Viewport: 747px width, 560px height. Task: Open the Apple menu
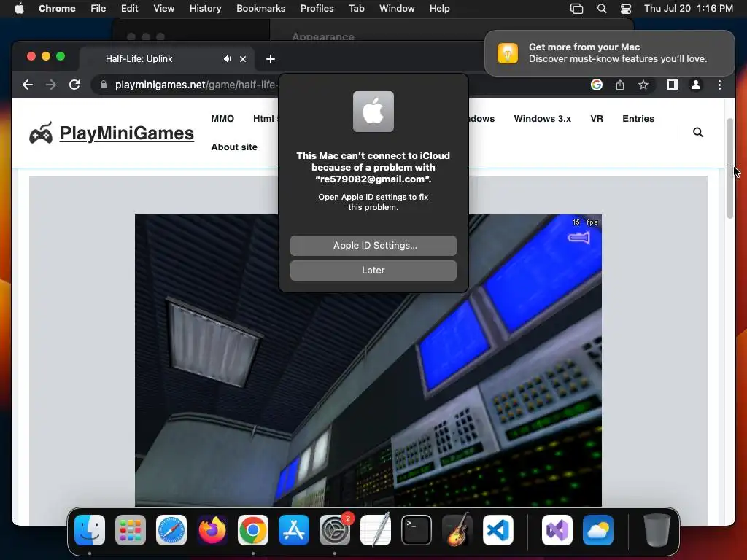click(19, 8)
